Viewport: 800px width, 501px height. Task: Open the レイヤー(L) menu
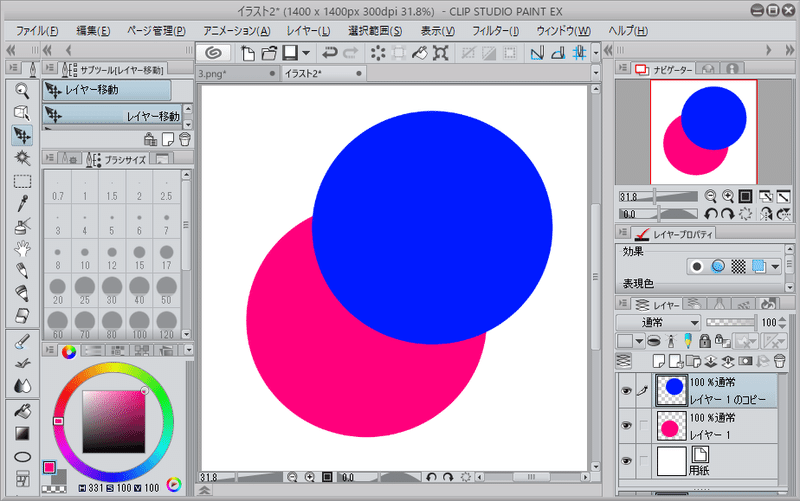tap(308, 31)
